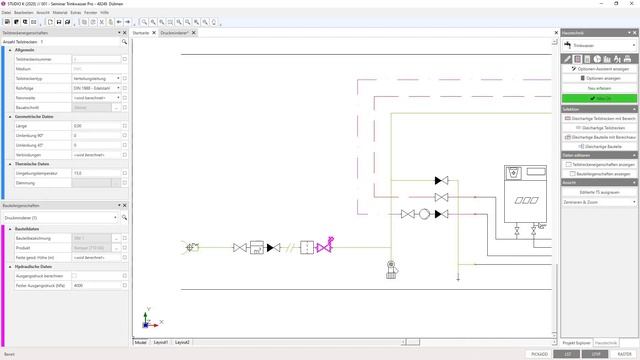Select the printer icon in Haustechnik panel
This screenshot has width=640, height=360.
click(627, 59)
